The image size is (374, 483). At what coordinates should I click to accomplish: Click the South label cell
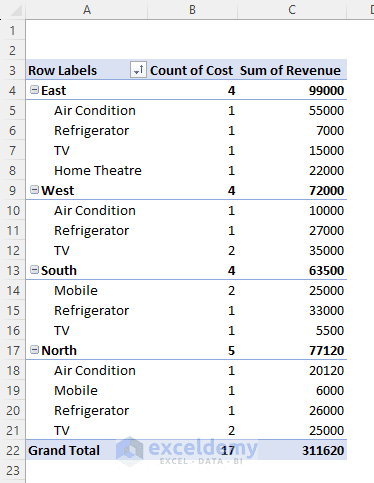(x=59, y=270)
